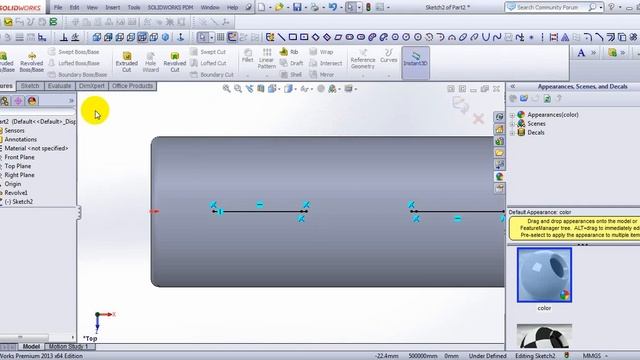Select the Spline sketch tool
The height and width of the screenshot is (360, 640).
coord(497,38)
